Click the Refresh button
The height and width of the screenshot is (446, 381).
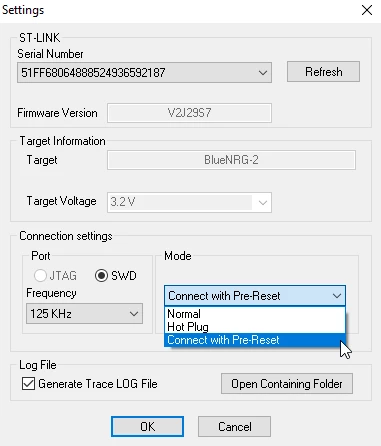point(323,71)
